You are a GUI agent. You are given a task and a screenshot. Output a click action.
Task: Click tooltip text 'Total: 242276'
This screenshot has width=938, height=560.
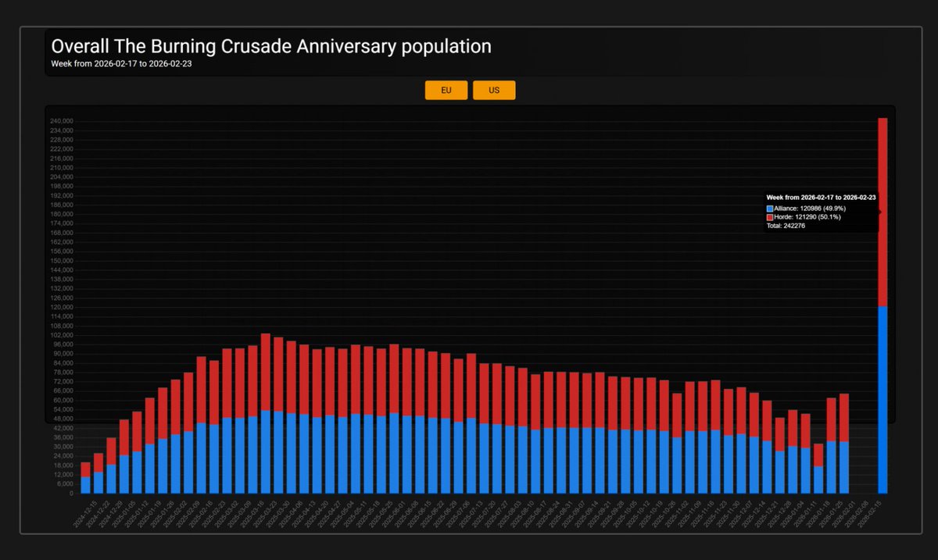point(786,226)
